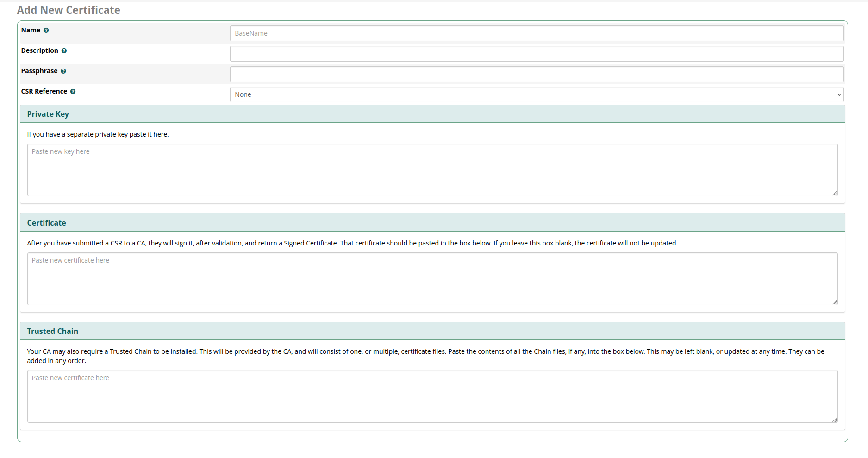Click the Certificate paste text area
This screenshot has height=458, width=868.
coord(432,279)
